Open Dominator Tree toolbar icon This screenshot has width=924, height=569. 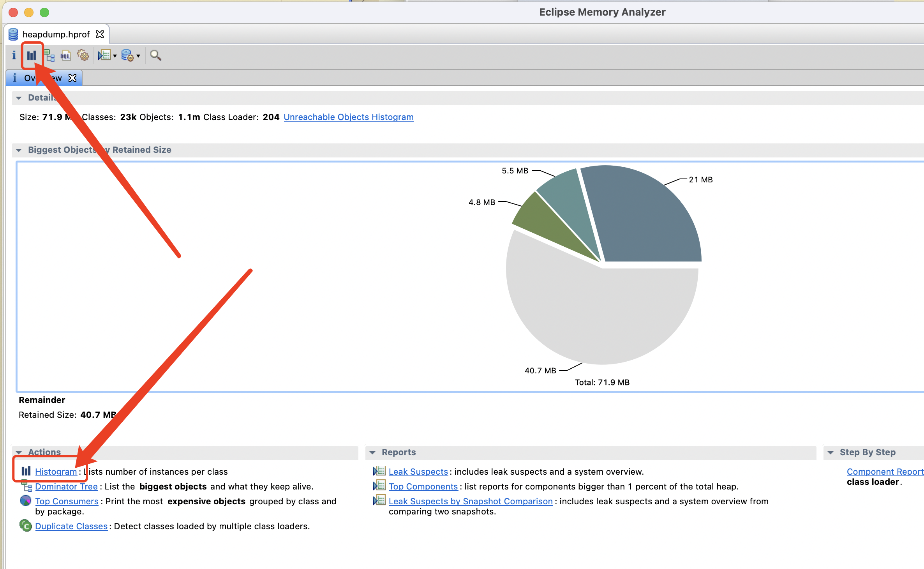49,55
